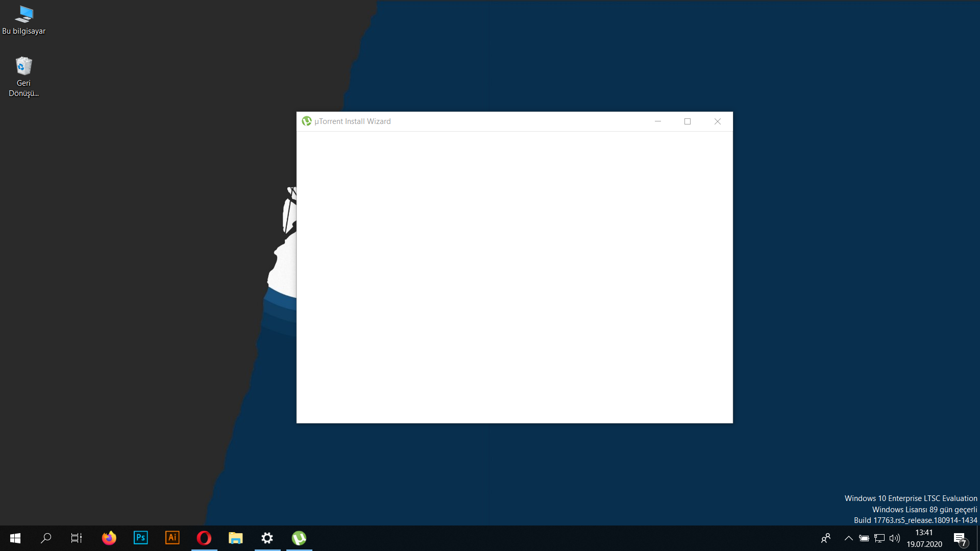Open Settings gear in taskbar
Screen dimensions: 980x551
267,538
